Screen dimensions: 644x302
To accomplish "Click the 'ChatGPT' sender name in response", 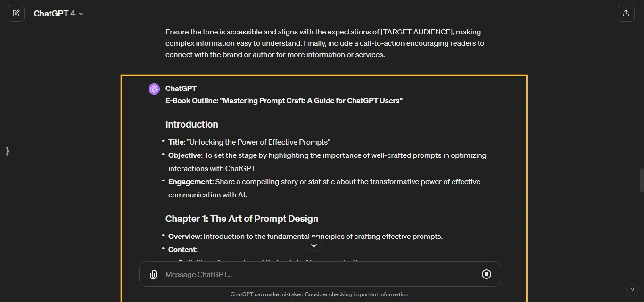I will (181, 89).
